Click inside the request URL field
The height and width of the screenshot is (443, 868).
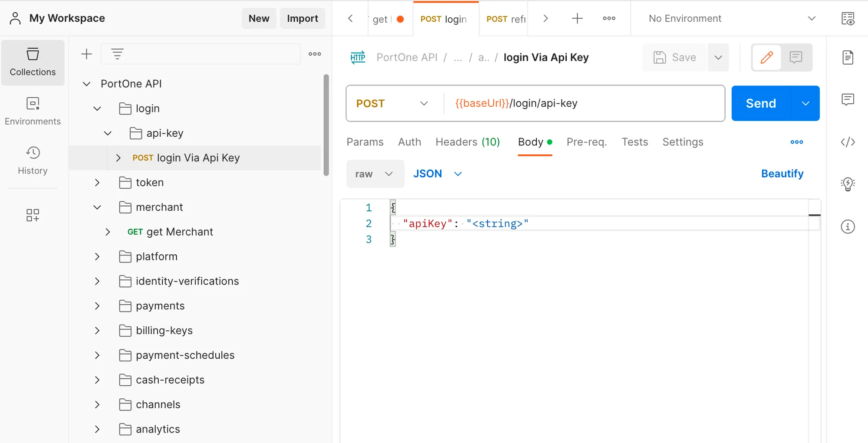tap(564, 103)
